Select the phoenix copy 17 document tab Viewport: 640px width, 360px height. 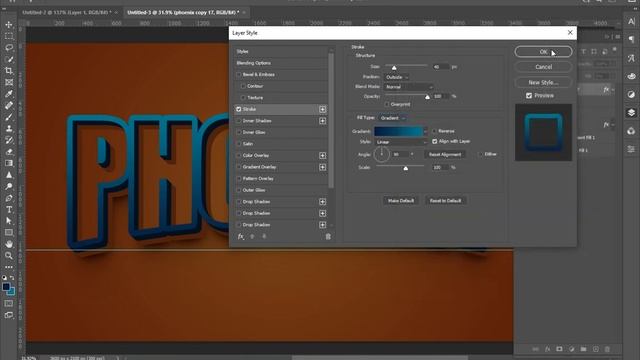183,13
